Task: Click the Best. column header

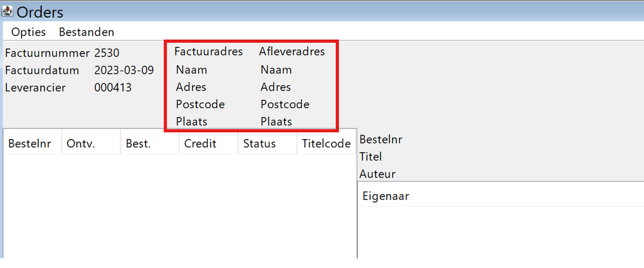Action: coord(138,143)
